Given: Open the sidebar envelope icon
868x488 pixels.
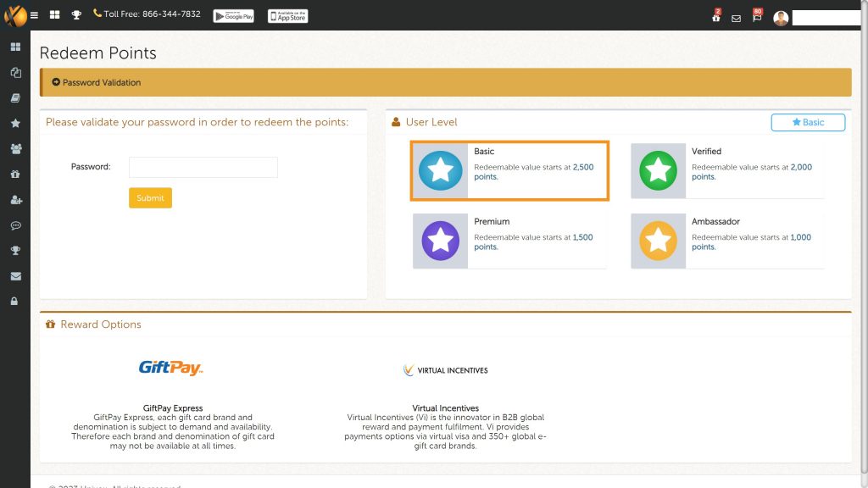Looking at the screenshot, I should tap(15, 276).
